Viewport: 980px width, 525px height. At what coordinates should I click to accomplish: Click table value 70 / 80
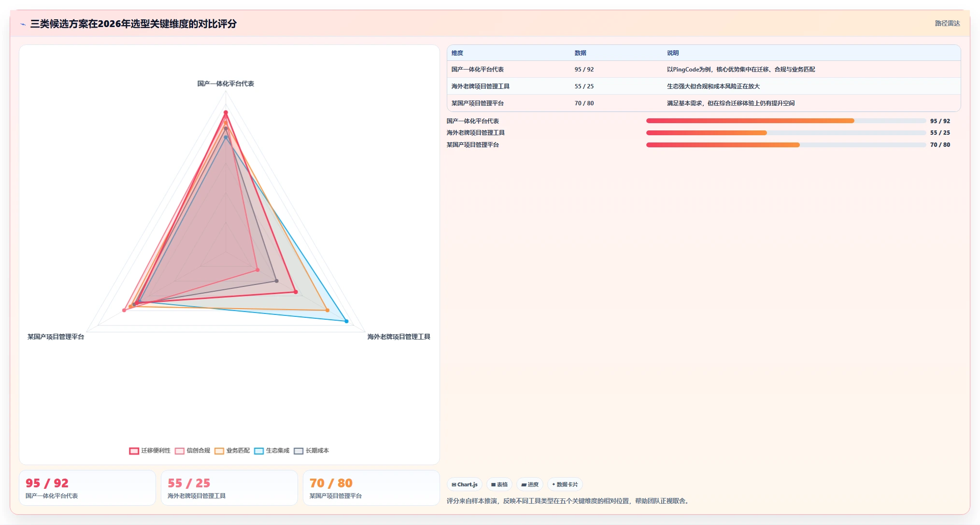point(584,103)
